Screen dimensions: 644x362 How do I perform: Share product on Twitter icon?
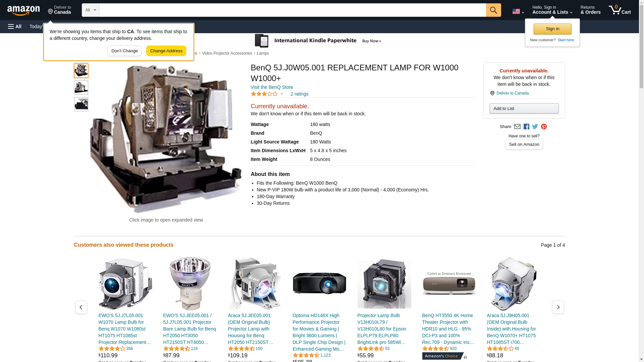click(x=535, y=127)
